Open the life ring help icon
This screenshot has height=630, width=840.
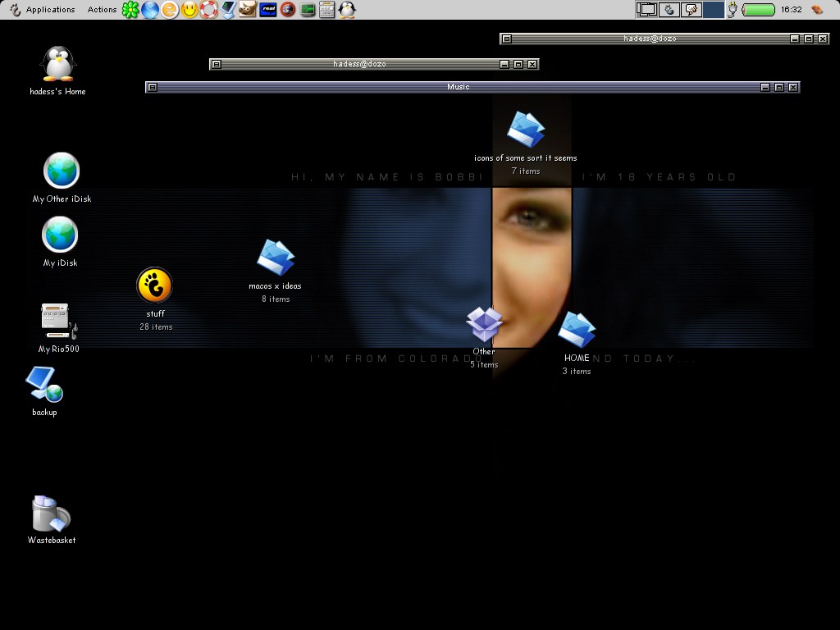tap(209, 10)
